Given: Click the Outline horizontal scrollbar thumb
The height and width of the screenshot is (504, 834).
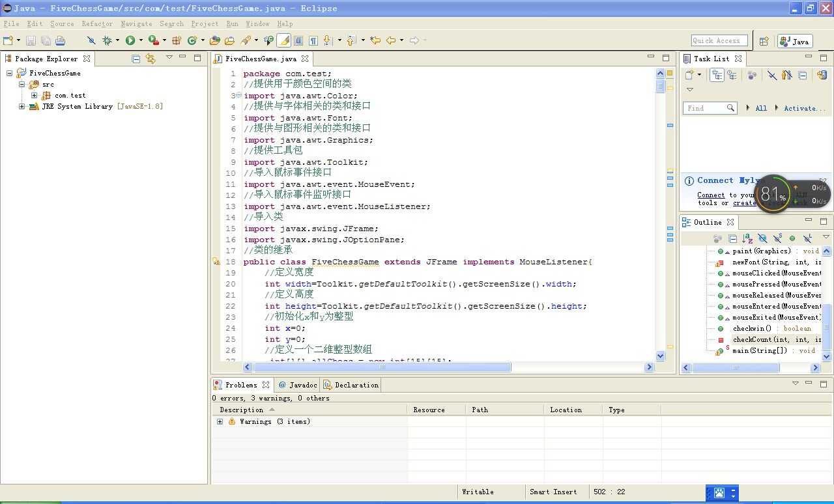Looking at the screenshot, I should 736,368.
